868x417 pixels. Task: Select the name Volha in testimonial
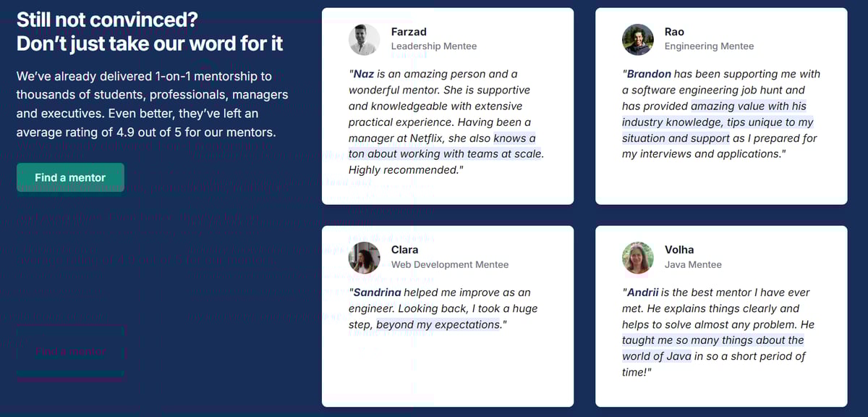point(679,250)
